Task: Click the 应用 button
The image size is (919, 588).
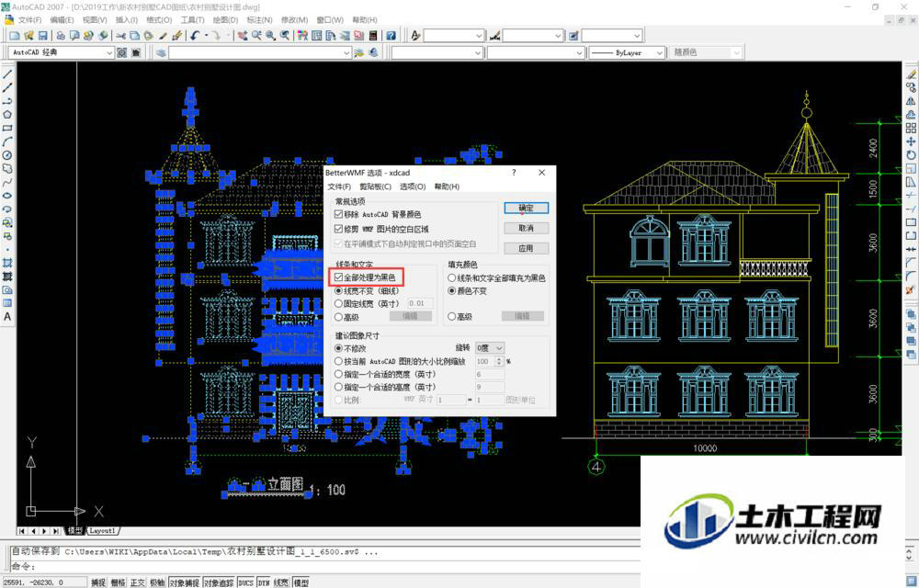Action: (x=527, y=248)
